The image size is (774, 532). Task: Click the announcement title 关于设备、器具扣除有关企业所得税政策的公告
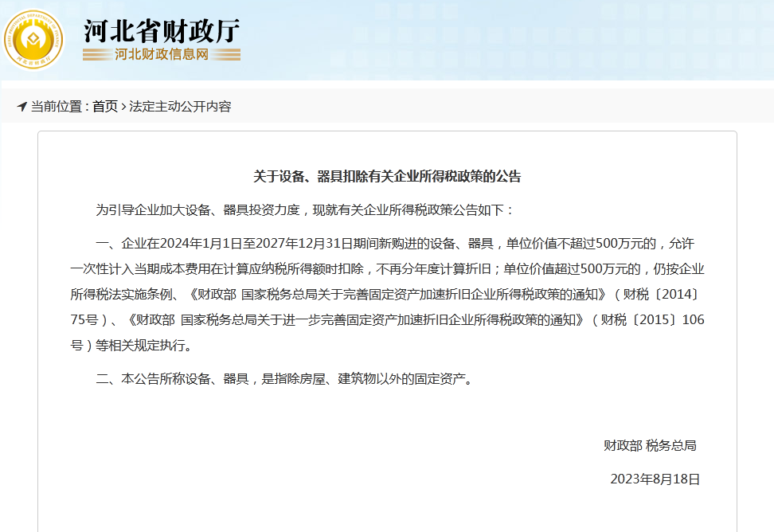tap(387, 176)
